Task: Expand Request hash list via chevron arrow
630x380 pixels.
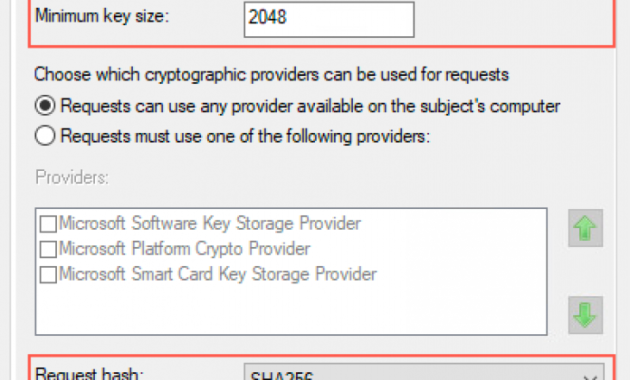Action: pos(590,377)
